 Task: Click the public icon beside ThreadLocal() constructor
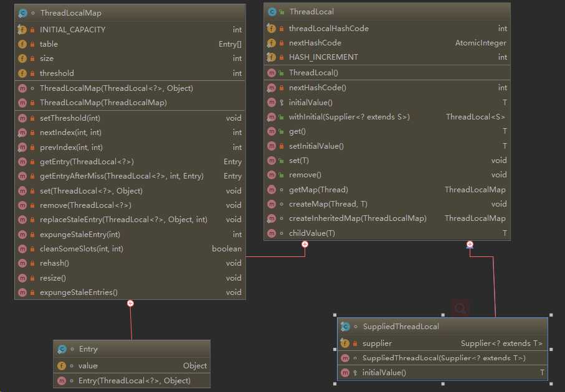pyautogui.click(x=282, y=73)
